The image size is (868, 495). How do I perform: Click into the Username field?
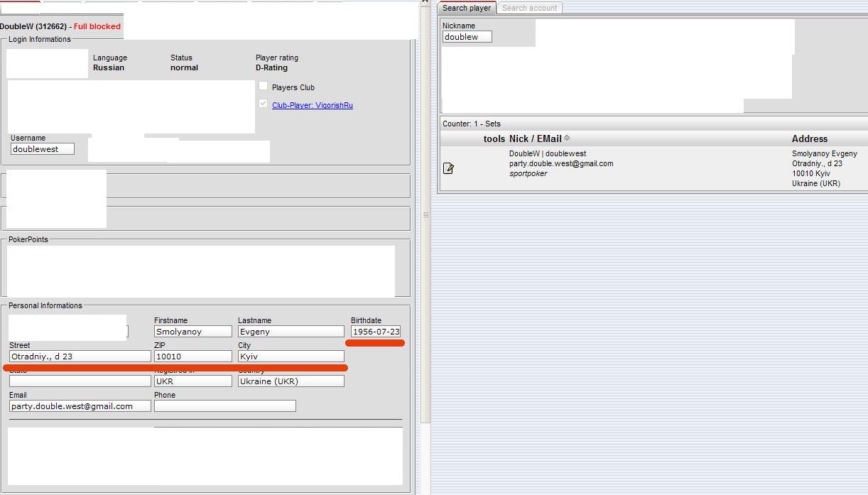coord(43,149)
